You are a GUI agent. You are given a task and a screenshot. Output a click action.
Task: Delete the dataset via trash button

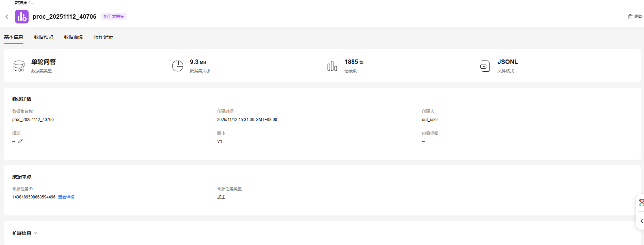635,17
